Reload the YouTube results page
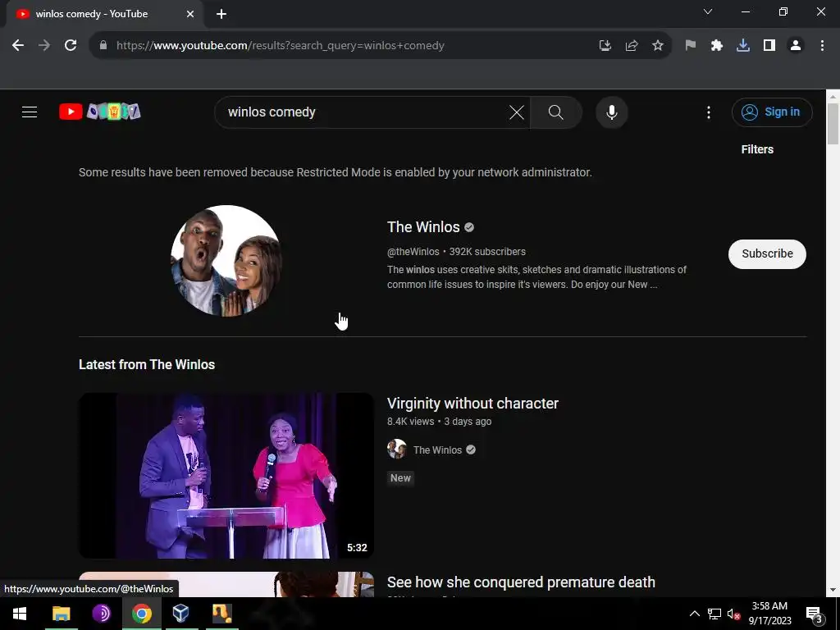 click(x=71, y=46)
